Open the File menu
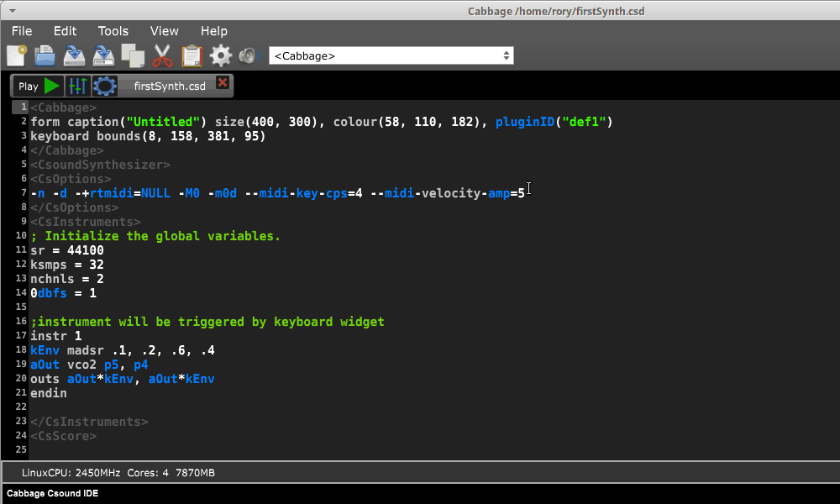 point(22,31)
